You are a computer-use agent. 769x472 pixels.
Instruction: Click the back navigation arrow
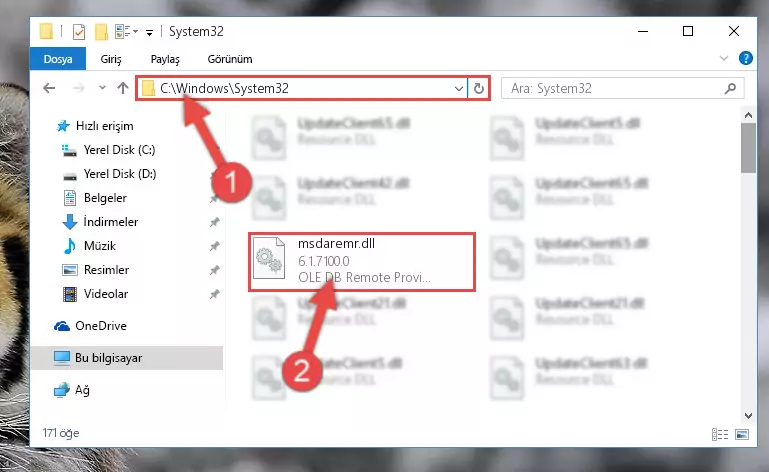point(49,88)
